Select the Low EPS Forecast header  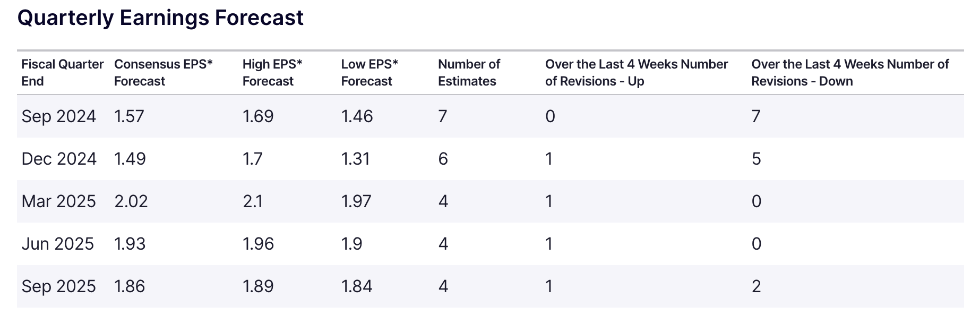(369, 73)
